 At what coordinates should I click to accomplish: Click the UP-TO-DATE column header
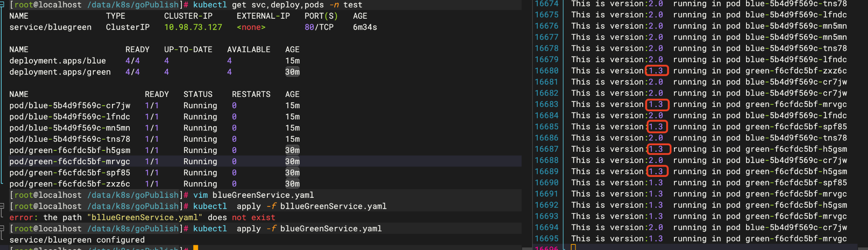[188, 50]
